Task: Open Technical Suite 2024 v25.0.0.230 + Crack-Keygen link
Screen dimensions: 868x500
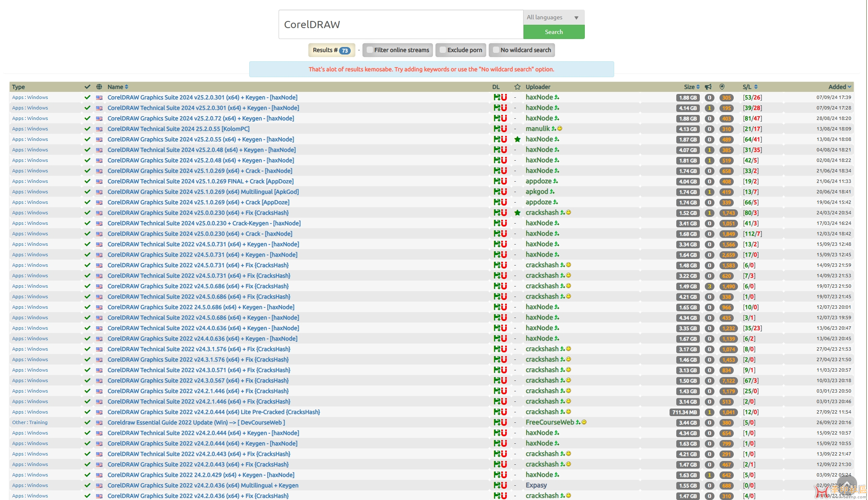Action: (204, 223)
